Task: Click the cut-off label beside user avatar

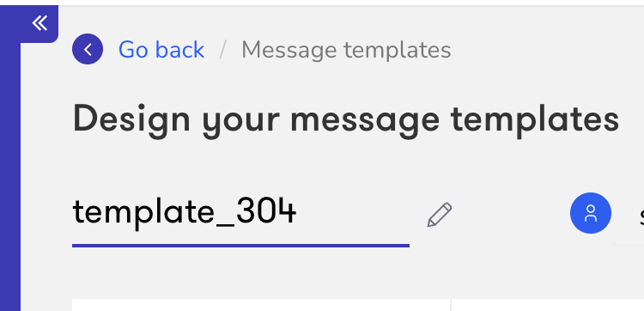Action: [x=641, y=214]
